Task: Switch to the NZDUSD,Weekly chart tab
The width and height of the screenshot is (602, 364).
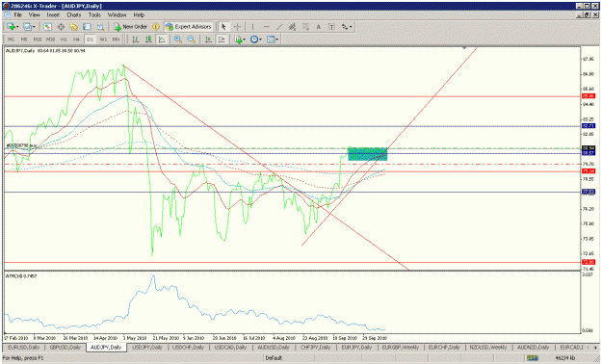Action: coord(488,348)
